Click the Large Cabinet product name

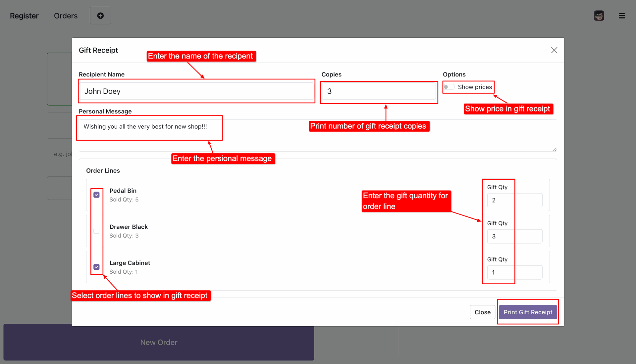(130, 263)
